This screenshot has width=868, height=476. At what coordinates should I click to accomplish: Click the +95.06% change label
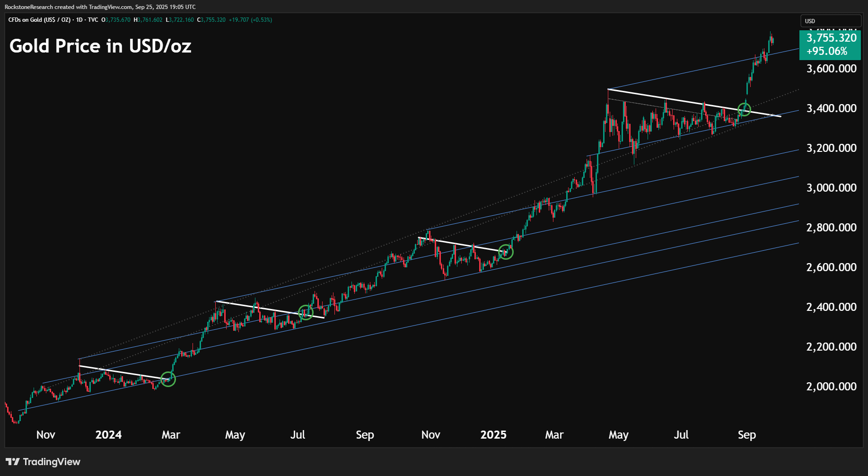(x=827, y=52)
